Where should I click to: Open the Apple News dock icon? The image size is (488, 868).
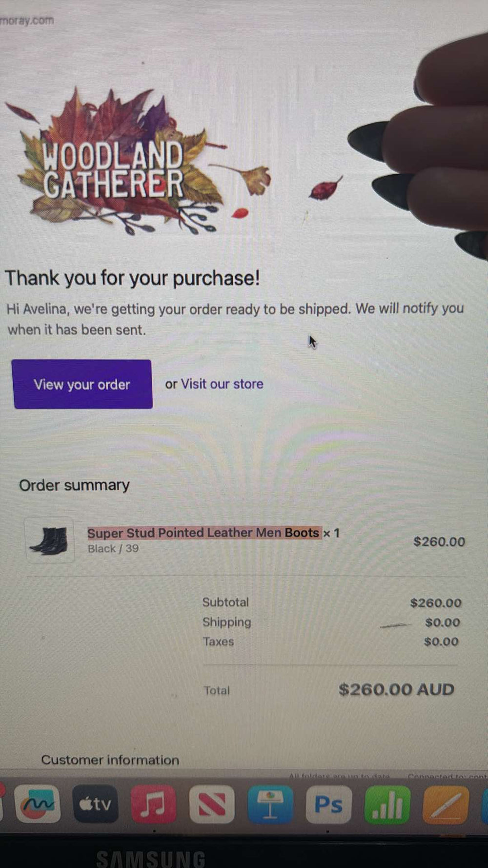[x=211, y=805]
